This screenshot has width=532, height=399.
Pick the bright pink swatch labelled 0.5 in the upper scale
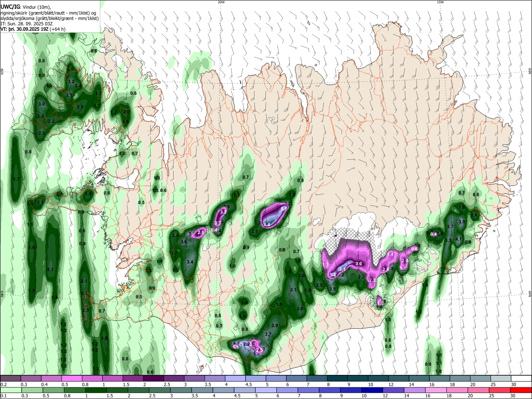pos(72,378)
